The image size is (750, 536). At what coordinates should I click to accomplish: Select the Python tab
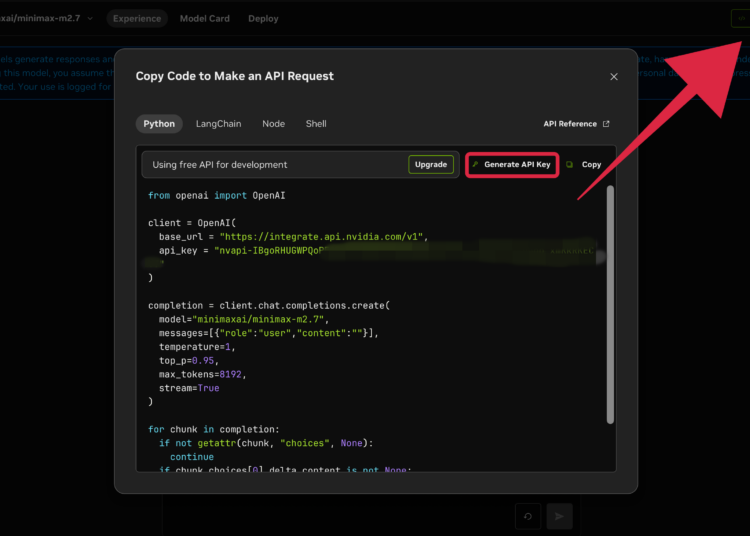tap(159, 124)
